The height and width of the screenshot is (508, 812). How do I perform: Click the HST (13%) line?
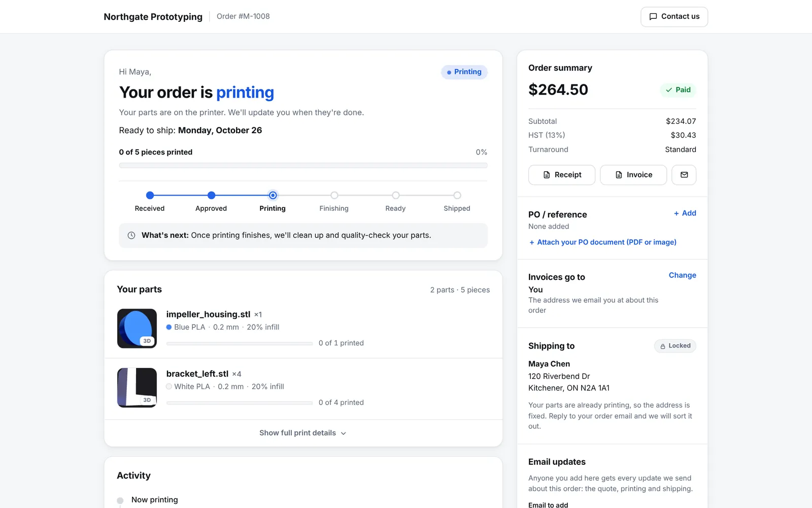(612, 135)
